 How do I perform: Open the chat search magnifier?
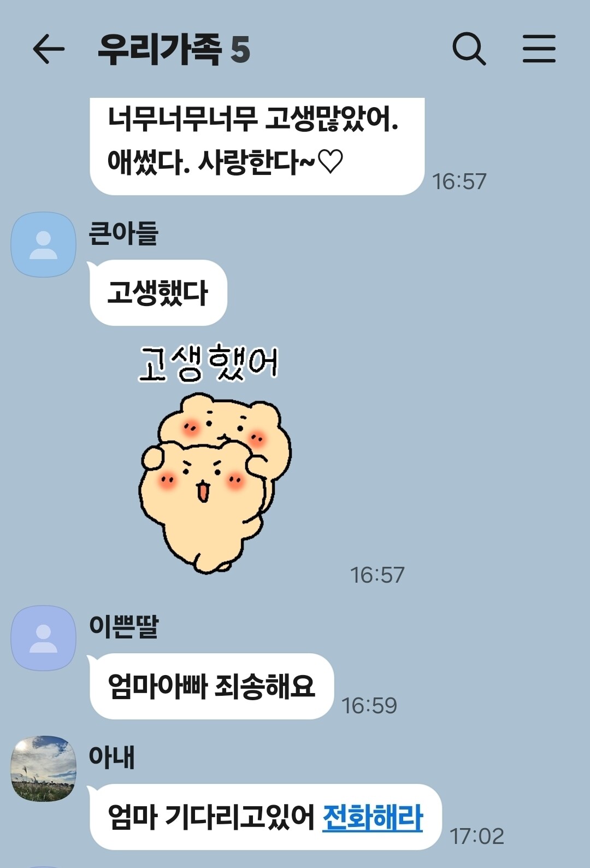pos(469,49)
